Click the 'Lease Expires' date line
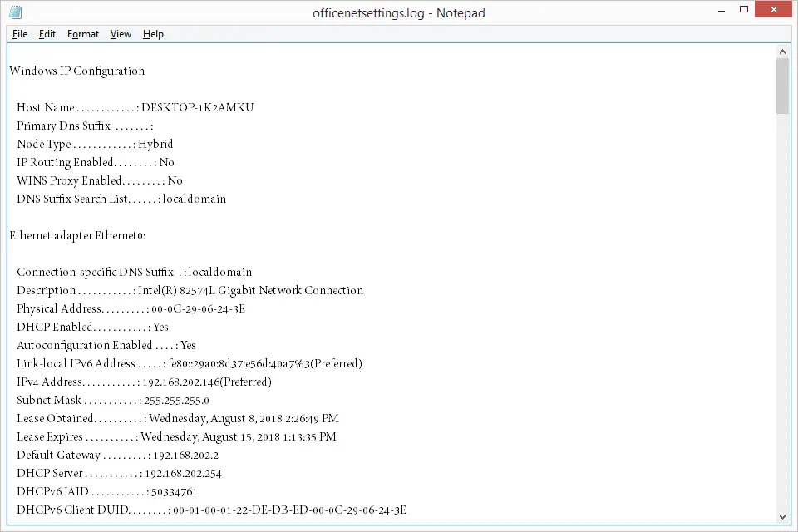This screenshot has height=532, width=798. point(176,437)
